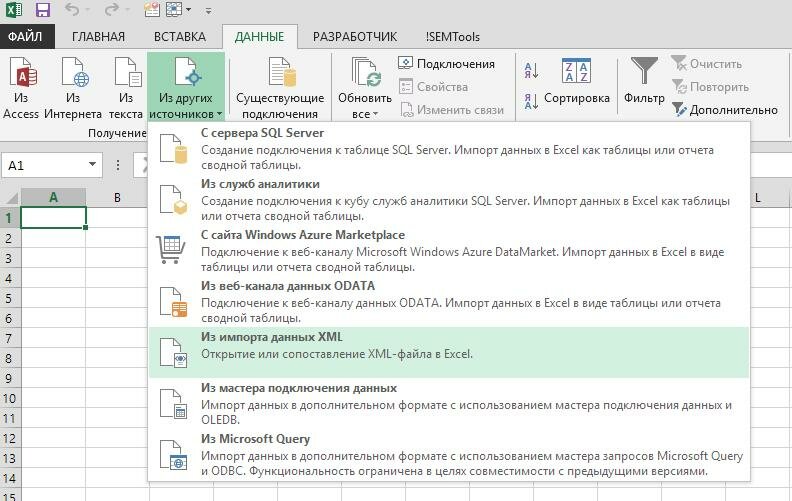Select row 10 header
Image resolution: width=792 pixels, height=501 pixels.
[10, 398]
